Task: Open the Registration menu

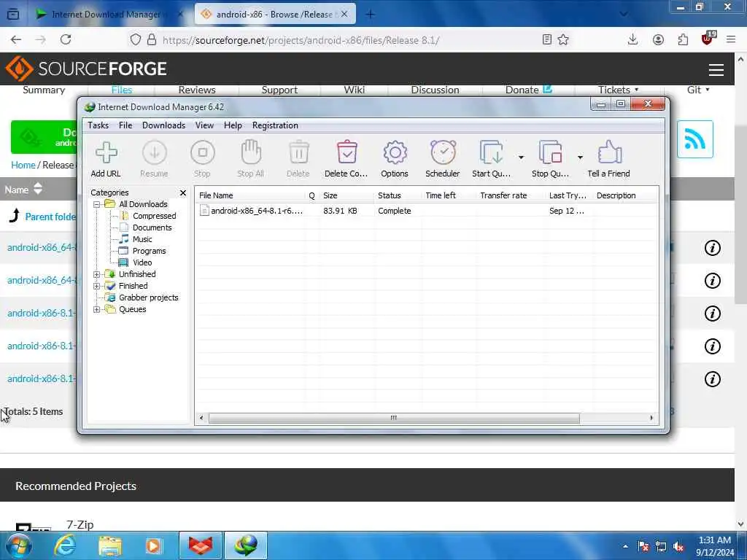Action: pos(275,125)
